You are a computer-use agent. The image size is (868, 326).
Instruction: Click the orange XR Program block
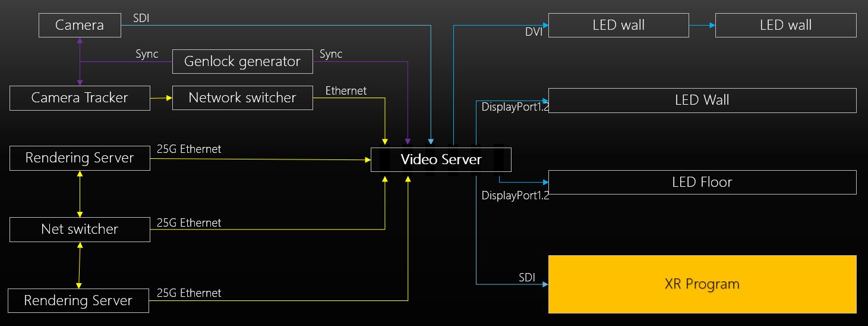[x=702, y=284]
